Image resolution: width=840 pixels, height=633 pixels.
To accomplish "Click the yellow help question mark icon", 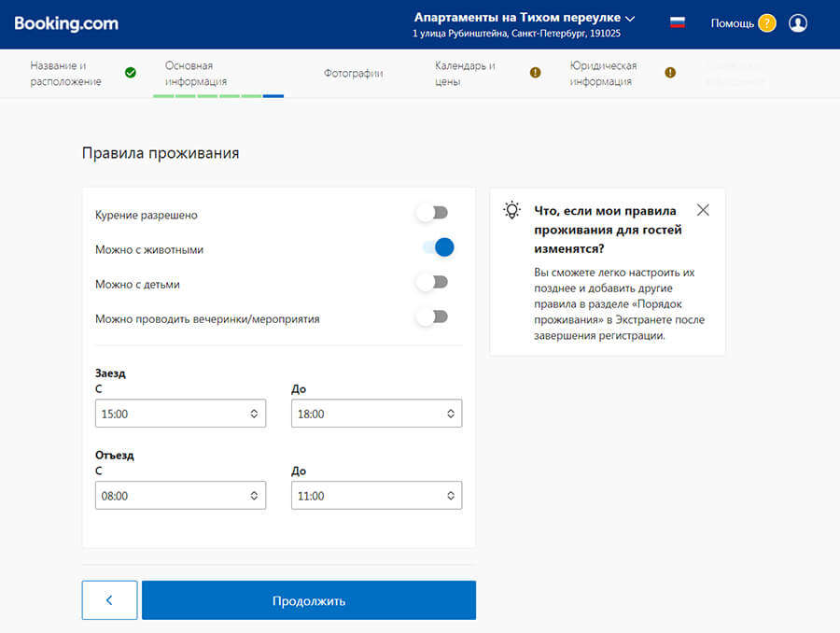I will pos(766,23).
